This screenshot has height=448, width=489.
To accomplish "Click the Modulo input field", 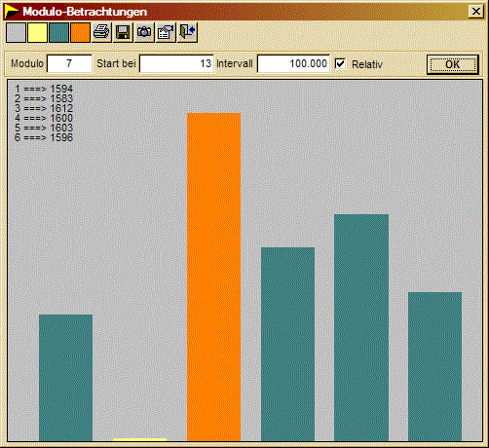I will pos(69,63).
